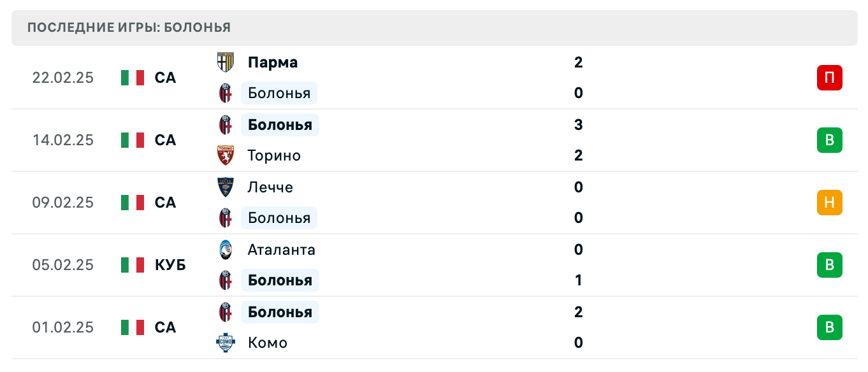Open the ПОСЛЕДНИЕ ИГРЫ: БОЛОНЬЯ header
Screen dimensions: 868x372
(x=129, y=27)
